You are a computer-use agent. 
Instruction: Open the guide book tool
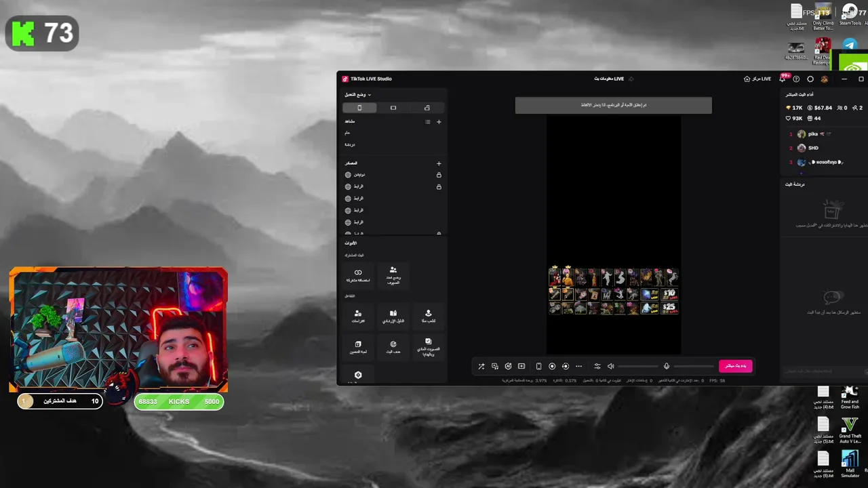(393, 316)
